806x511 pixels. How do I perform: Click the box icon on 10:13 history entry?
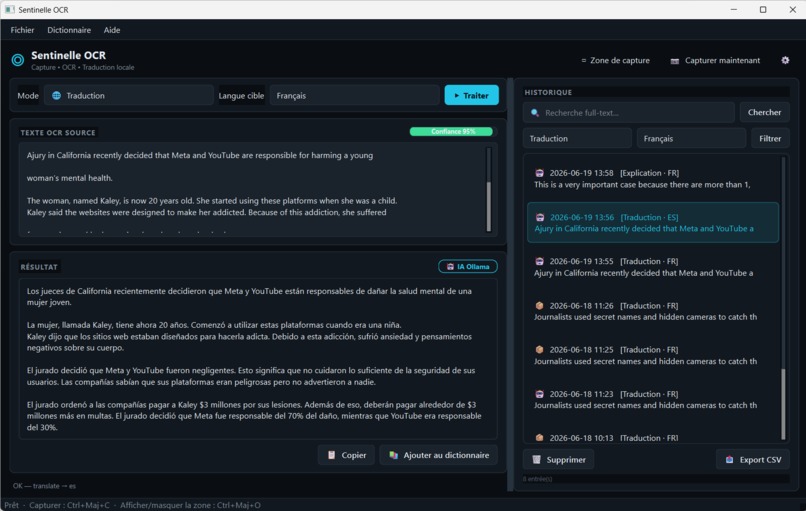click(539, 438)
